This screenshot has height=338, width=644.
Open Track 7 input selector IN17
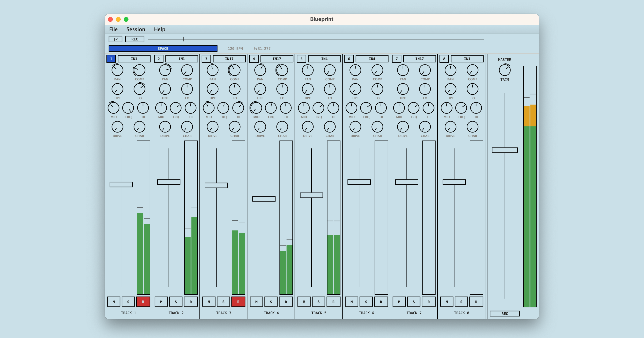tap(420, 59)
